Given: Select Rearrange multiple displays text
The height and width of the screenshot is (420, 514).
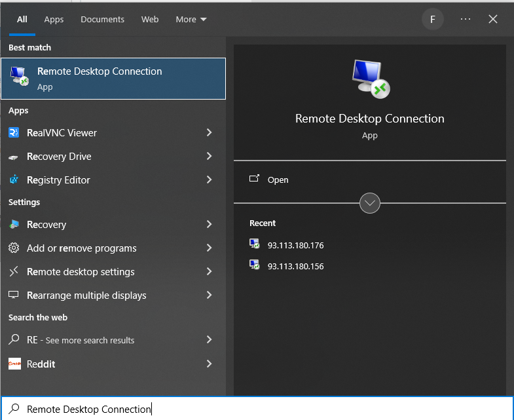Looking at the screenshot, I should tap(86, 296).
